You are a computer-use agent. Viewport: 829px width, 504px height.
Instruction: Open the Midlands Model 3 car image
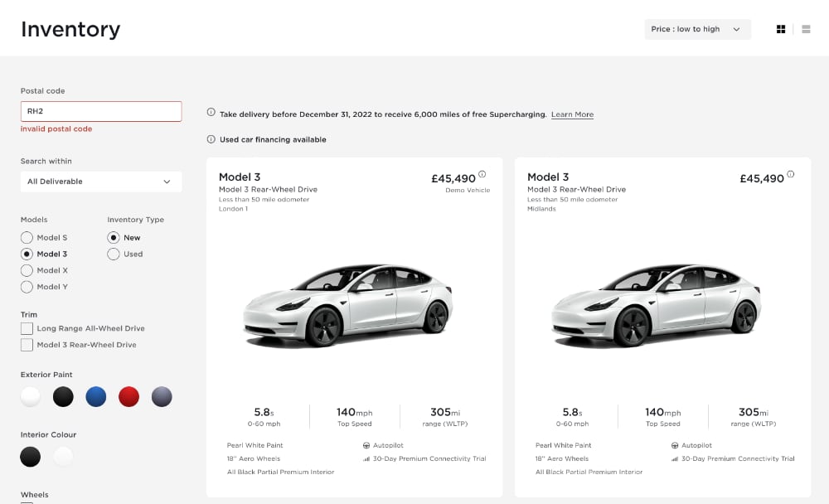pos(656,305)
